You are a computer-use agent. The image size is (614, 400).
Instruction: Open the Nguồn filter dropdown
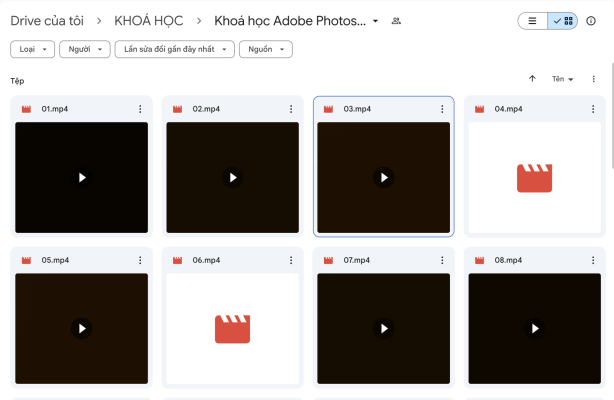(265, 49)
